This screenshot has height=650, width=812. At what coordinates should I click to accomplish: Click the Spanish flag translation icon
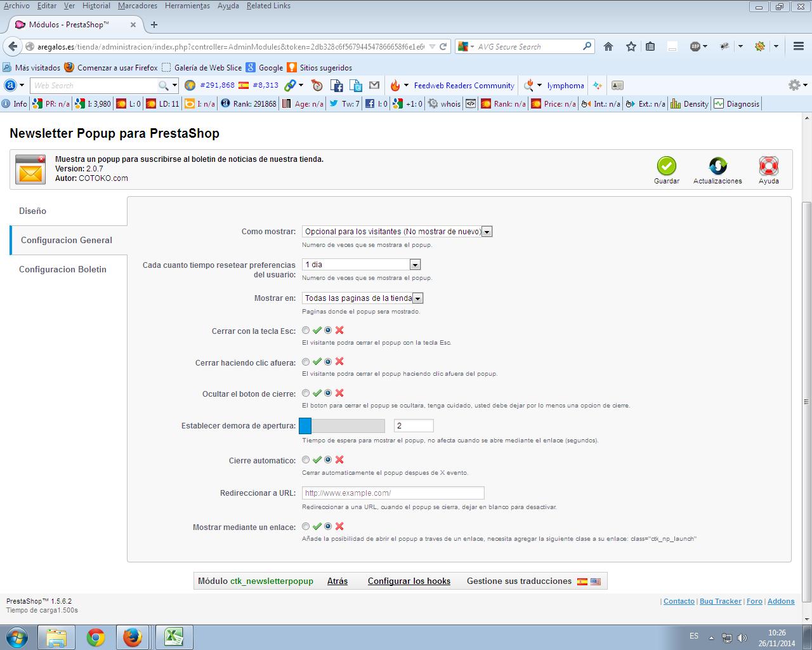(x=582, y=581)
